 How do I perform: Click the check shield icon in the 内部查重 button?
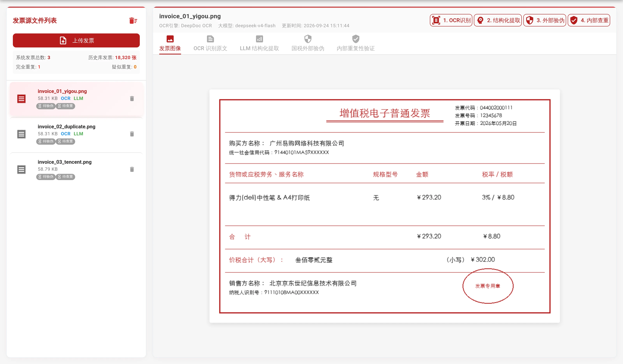click(574, 20)
